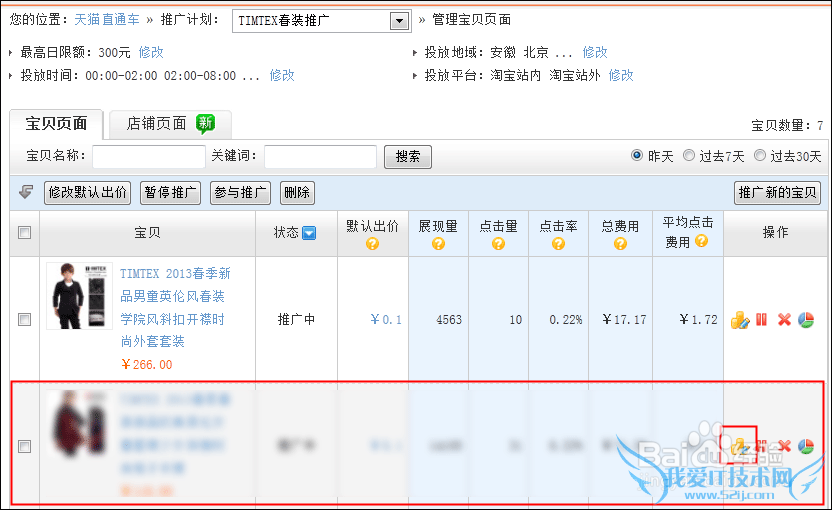Click the ¥266.00 product price
Screen dimensions: 832x510
coord(147,365)
